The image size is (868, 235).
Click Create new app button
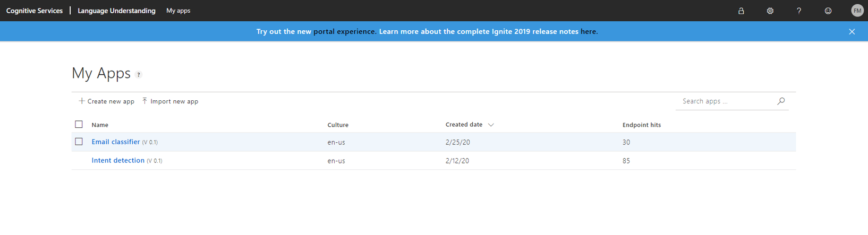point(106,101)
